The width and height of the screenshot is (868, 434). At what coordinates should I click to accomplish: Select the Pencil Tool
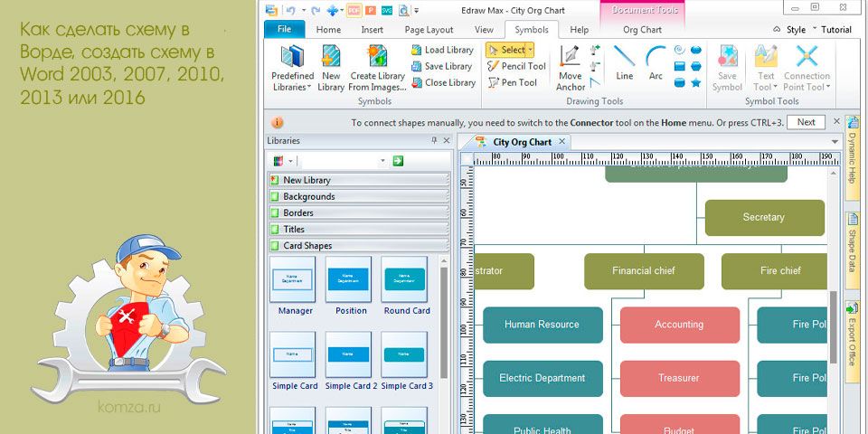[x=516, y=66]
